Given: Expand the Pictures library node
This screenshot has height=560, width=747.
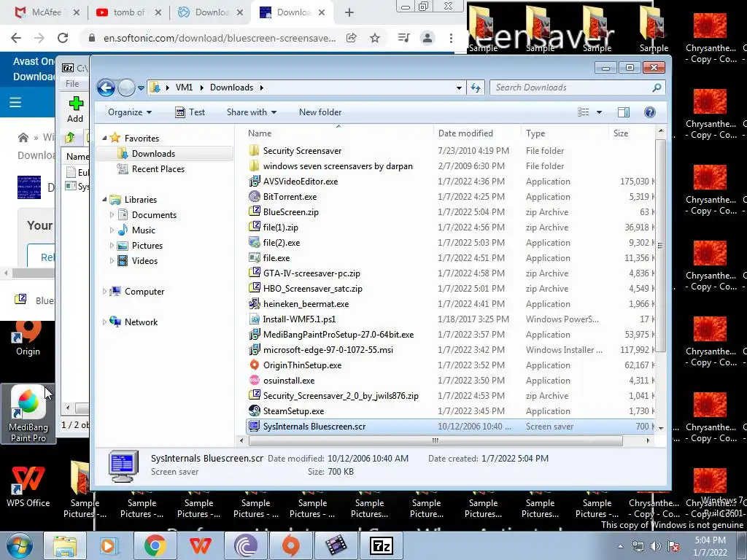Looking at the screenshot, I should 112,246.
